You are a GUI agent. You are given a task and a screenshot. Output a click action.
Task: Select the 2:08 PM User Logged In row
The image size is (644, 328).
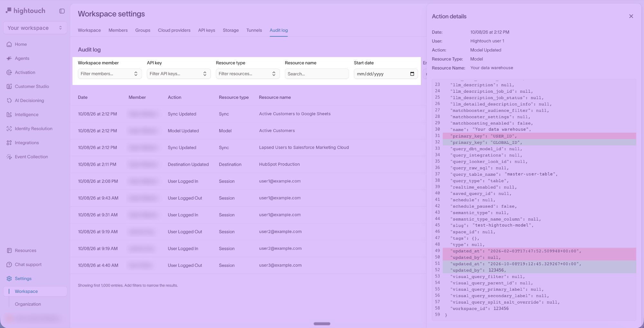tap(248, 181)
